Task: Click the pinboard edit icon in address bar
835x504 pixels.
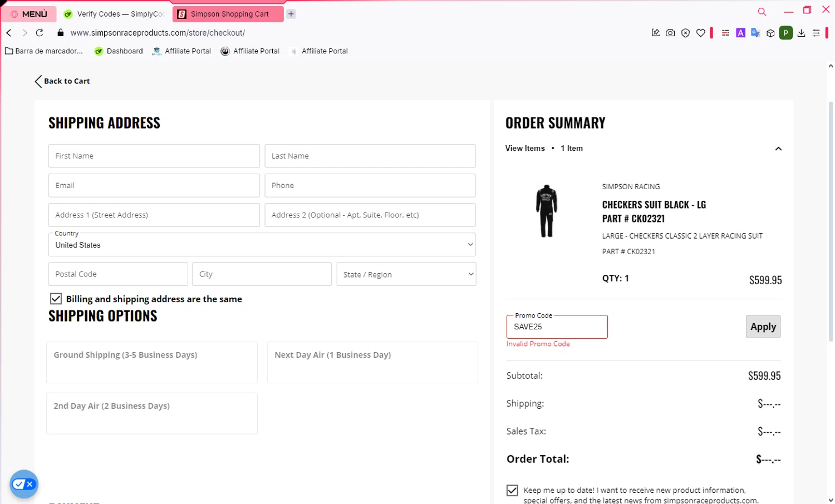Action: (656, 33)
